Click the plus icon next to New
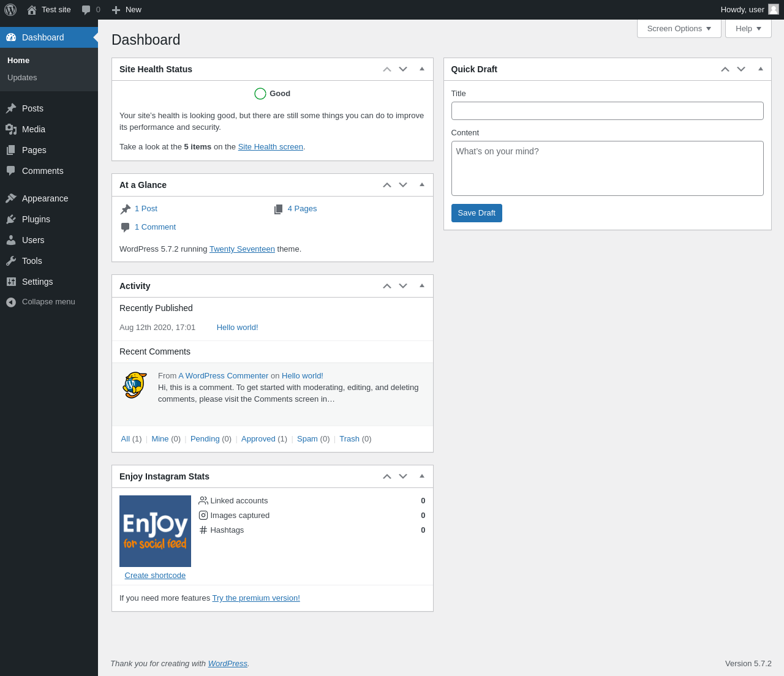 pos(116,10)
